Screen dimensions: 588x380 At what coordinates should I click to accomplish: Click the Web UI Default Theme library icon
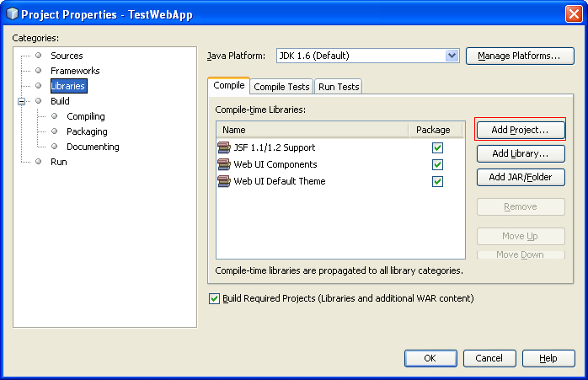(x=224, y=181)
